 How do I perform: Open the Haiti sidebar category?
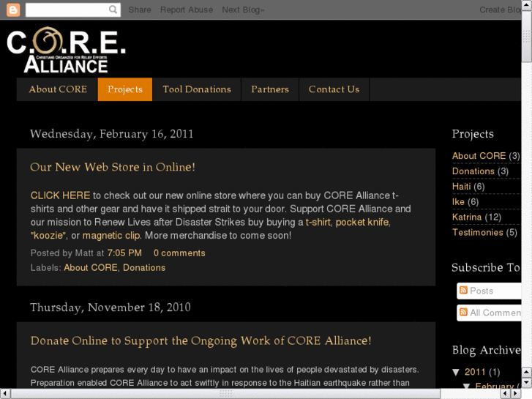tap(462, 187)
